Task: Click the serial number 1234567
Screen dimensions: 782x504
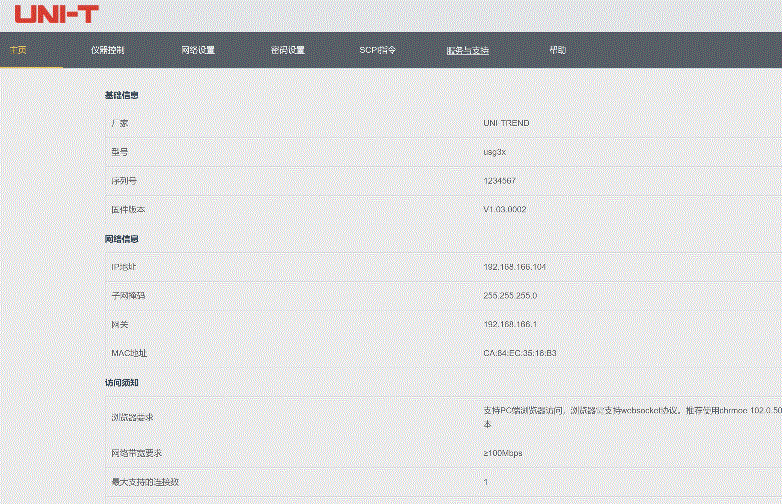Action: (x=499, y=181)
